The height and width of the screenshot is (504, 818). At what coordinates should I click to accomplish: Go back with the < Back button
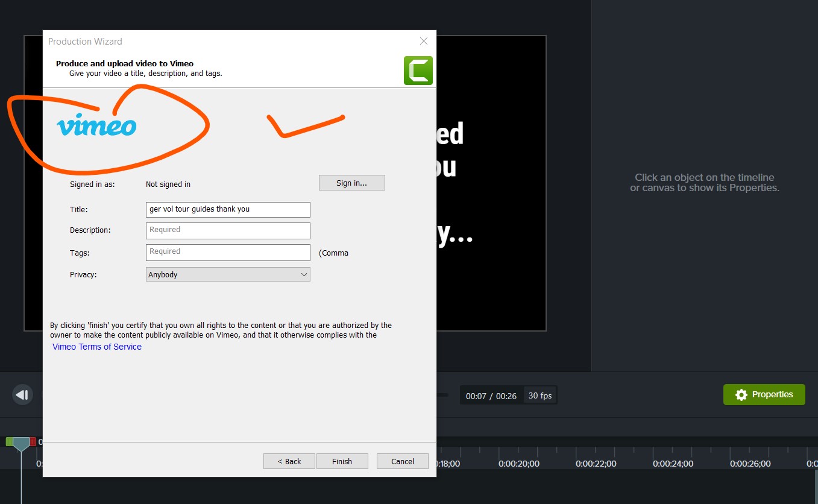click(289, 461)
